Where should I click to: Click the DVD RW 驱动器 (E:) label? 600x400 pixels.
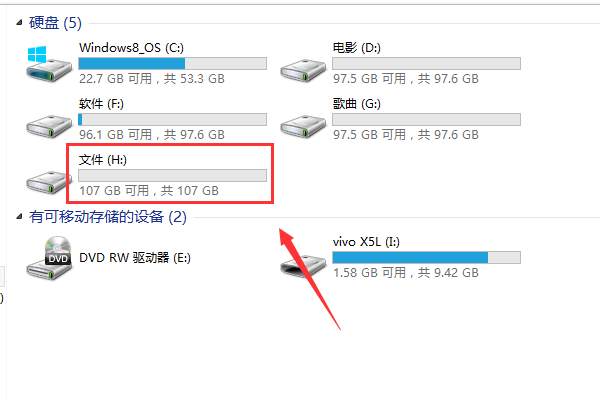point(135,258)
